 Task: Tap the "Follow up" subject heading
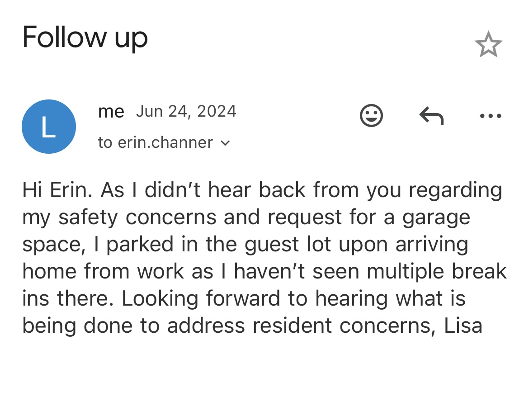(85, 37)
